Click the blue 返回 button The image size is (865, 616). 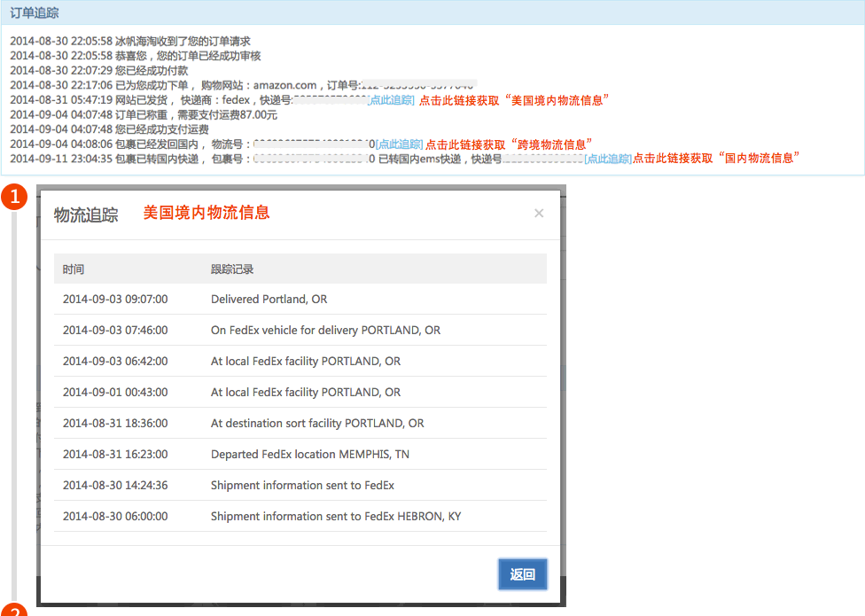(522, 574)
